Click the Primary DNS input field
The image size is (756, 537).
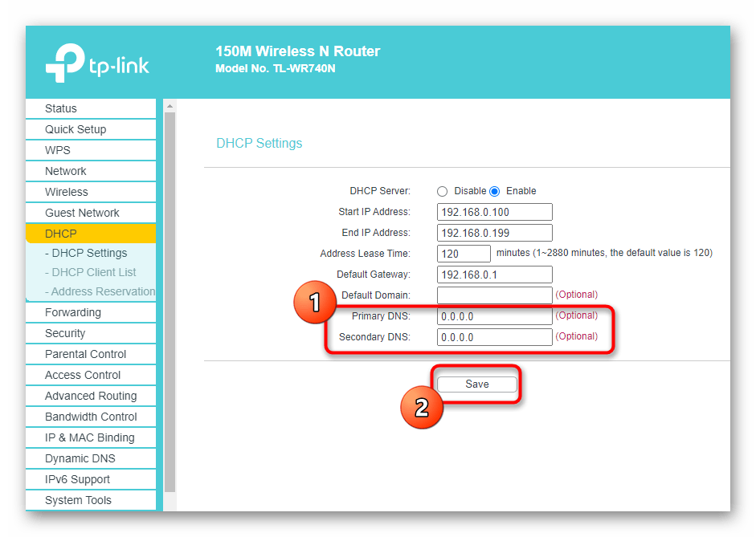495,316
